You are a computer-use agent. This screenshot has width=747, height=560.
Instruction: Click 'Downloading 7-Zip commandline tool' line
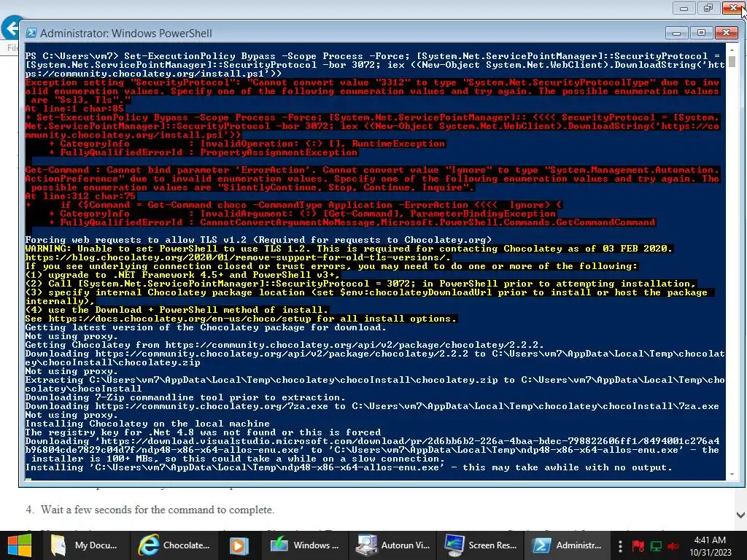pos(185,397)
